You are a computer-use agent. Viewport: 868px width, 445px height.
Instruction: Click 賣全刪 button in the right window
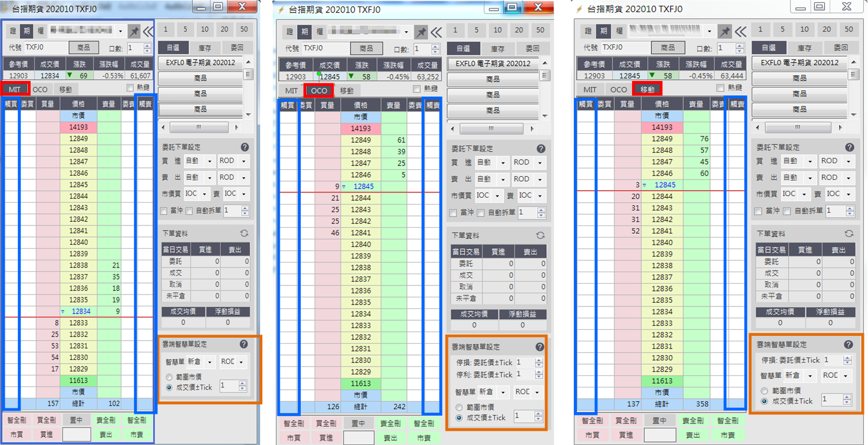coord(693,421)
